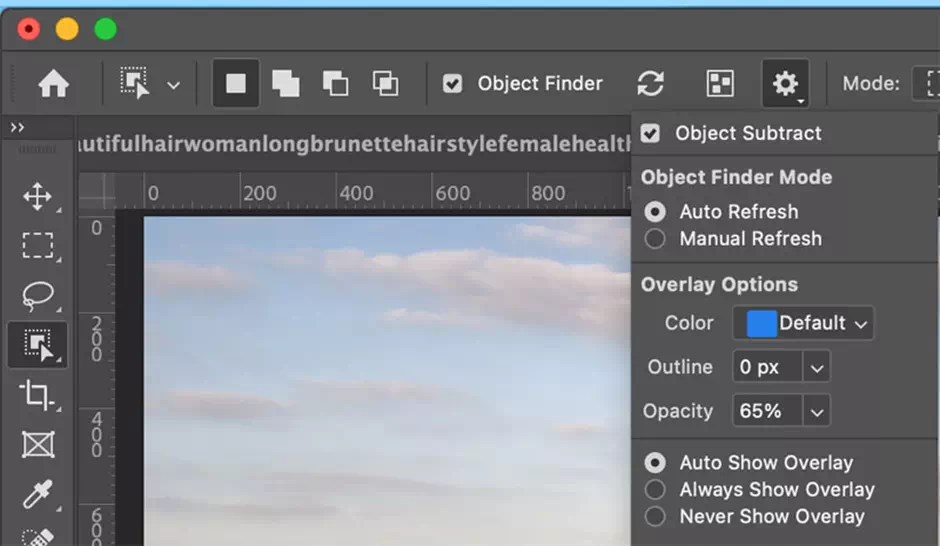Select the Lasso tool
The image size is (940, 546).
click(x=38, y=295)
